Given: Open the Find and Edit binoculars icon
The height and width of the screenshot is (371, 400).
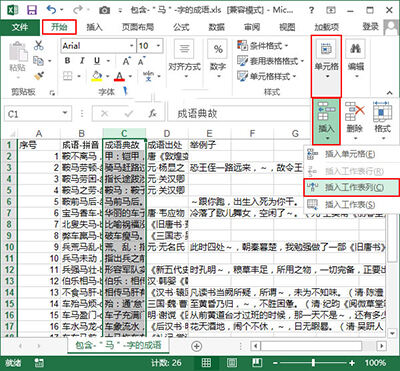Looking at the screenshot, I should coord(356,49).
